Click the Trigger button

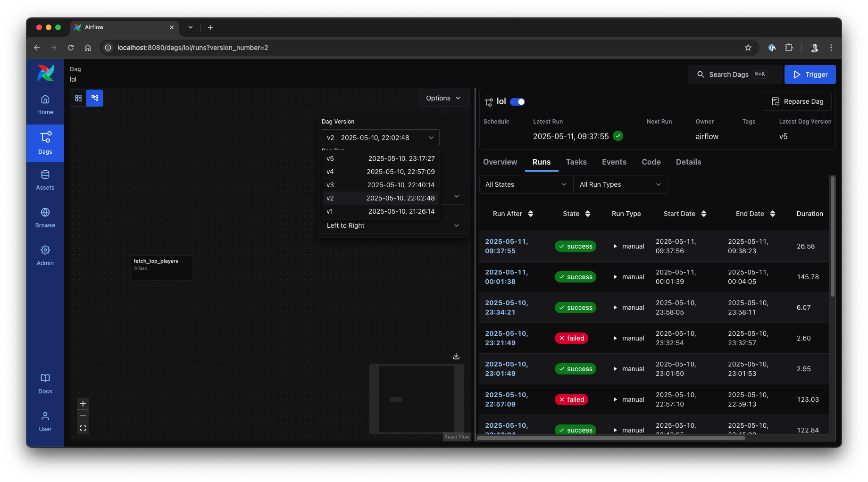[x=810, y=74]
